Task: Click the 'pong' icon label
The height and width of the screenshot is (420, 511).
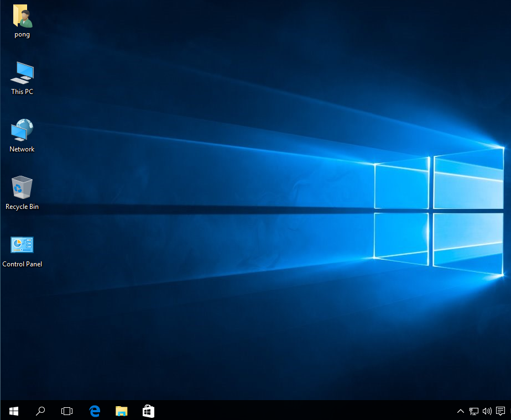Action: (x=22, y=34)
